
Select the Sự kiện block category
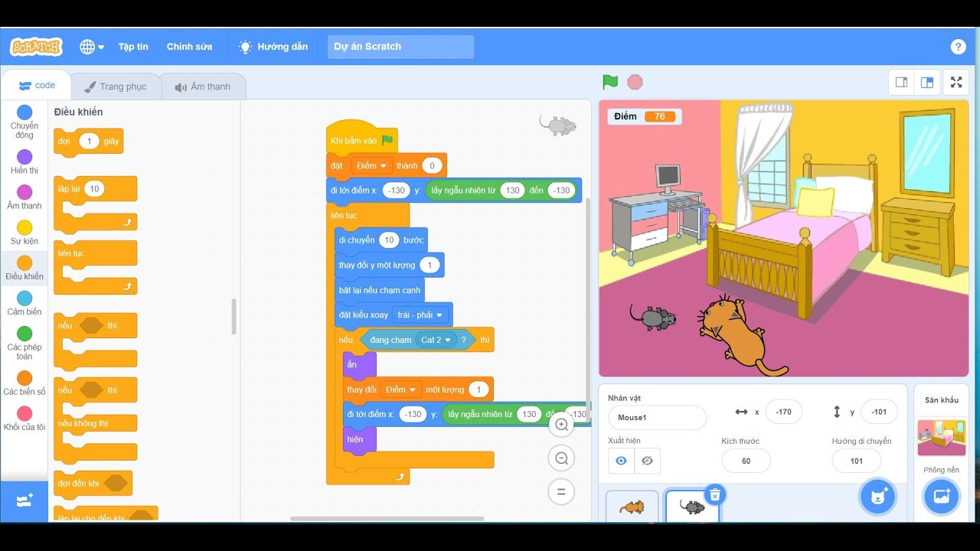[x=24, y=233]
